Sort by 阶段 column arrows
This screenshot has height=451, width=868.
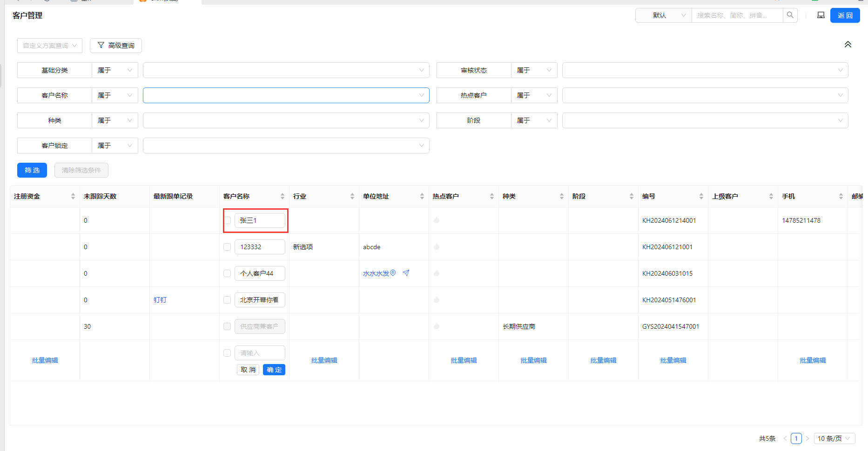coord(632,196)
